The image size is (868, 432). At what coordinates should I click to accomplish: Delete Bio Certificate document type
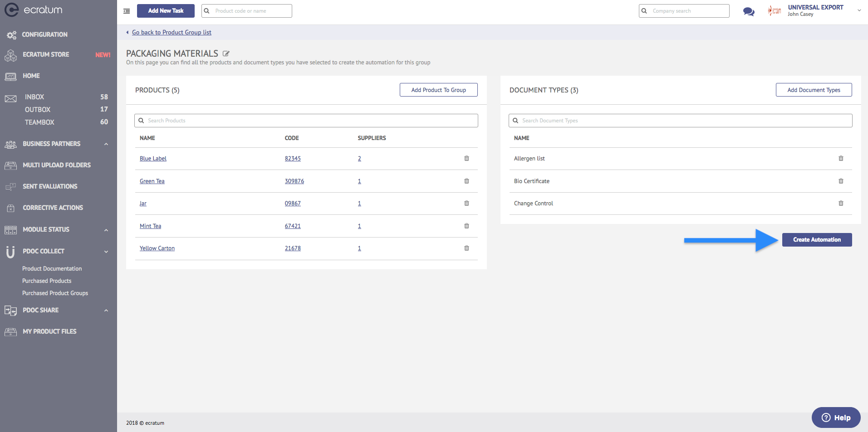tap(841, 181)
